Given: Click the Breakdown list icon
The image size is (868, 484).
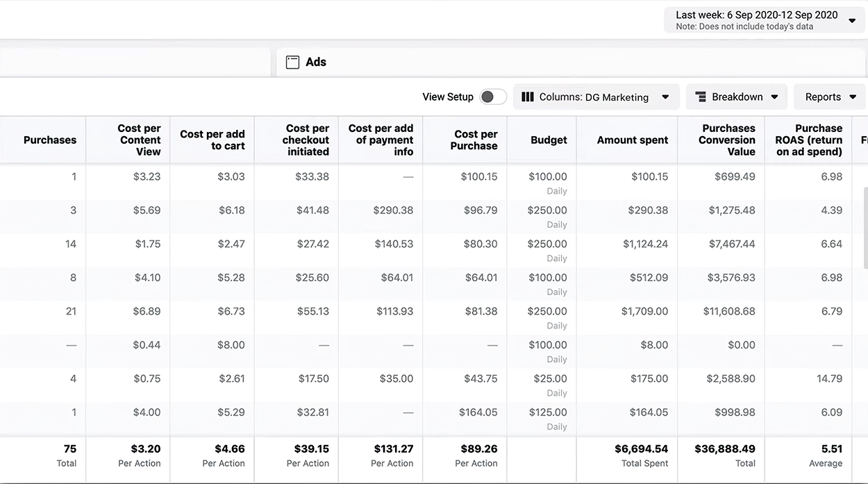Looking at the screenshot, I should pos(701,97).
